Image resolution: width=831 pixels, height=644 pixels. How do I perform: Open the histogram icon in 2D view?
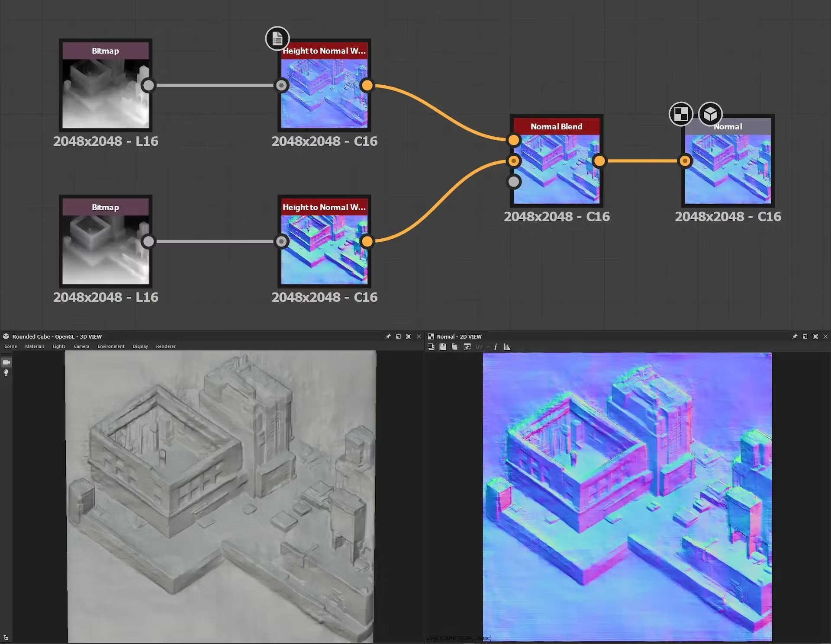coord(507,347)
